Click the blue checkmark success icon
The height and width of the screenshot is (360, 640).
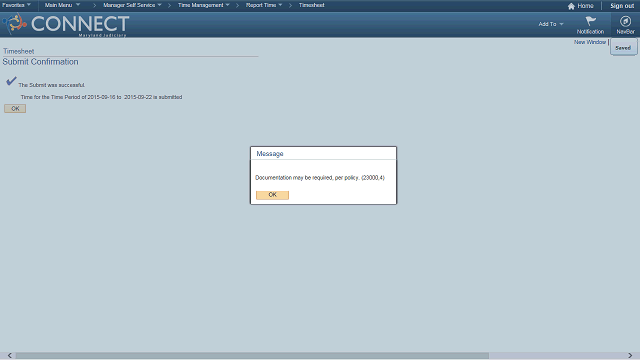pos(11,81)
